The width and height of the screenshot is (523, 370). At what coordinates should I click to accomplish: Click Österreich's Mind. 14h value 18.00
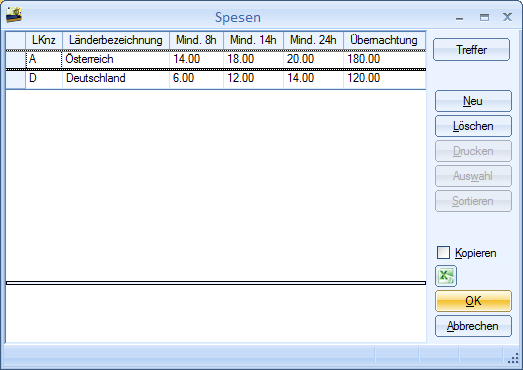pyautogui.click(x=253, y=59)
